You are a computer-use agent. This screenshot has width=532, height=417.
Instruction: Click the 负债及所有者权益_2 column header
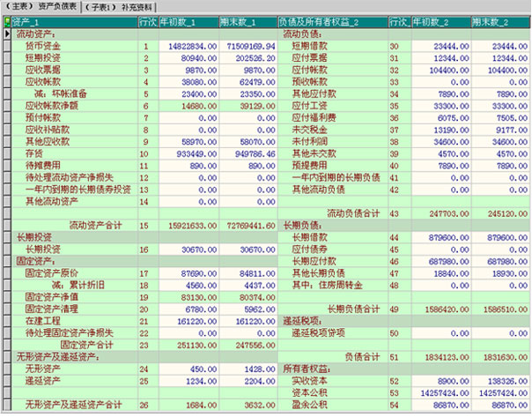pyautogui.click(x=333, y=22)
